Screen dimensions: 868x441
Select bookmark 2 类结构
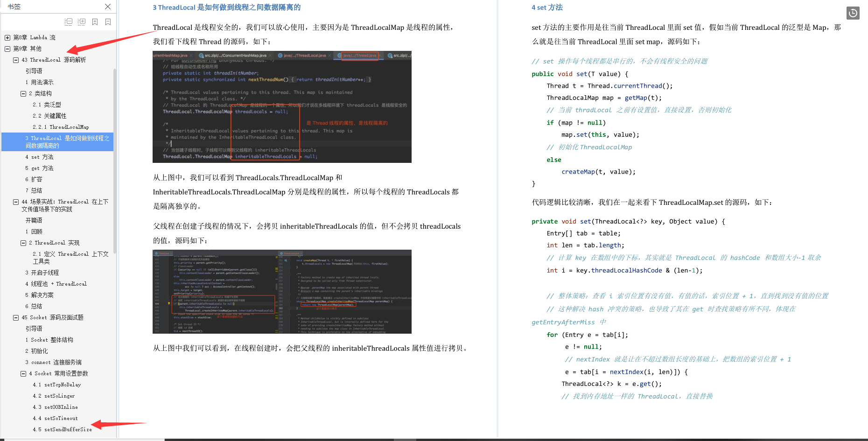(x=40, y=93)
